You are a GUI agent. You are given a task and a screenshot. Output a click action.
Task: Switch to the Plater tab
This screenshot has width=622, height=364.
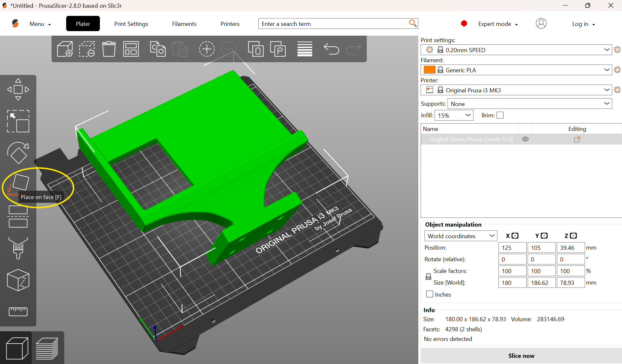pyautogui.click(x=83, y=24)
